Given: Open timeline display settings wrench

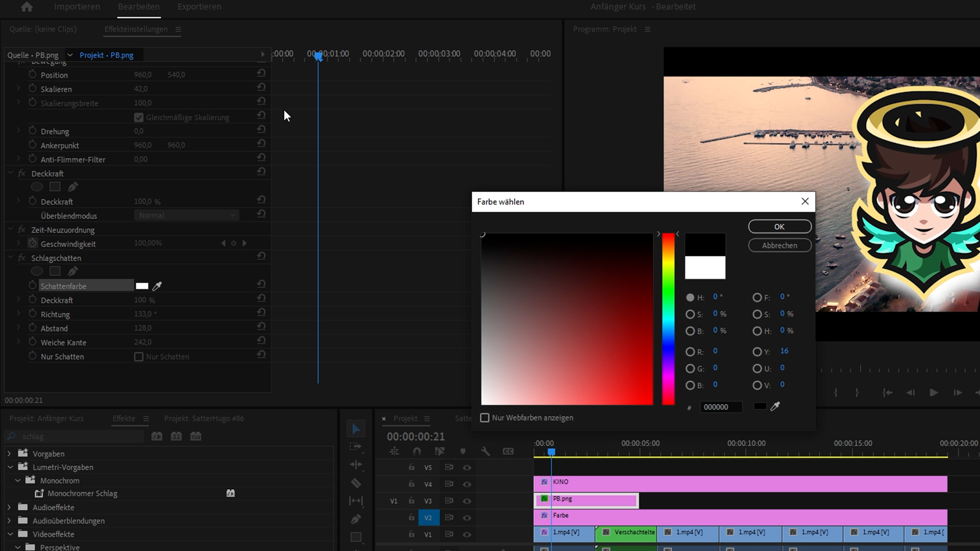Looking at the screenshot, I should pos(485,452).
